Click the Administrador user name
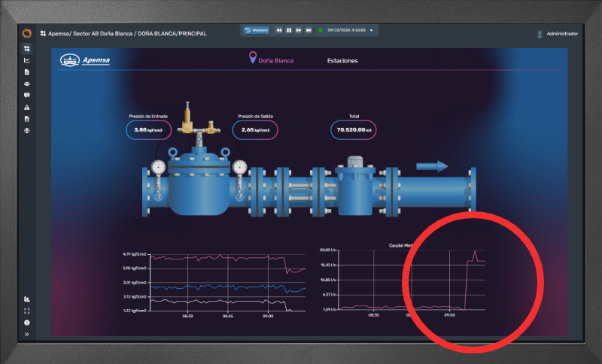Image resolution: width=602 pixels, height=364 pixels. pyautogui.click(x=562, y=34)
